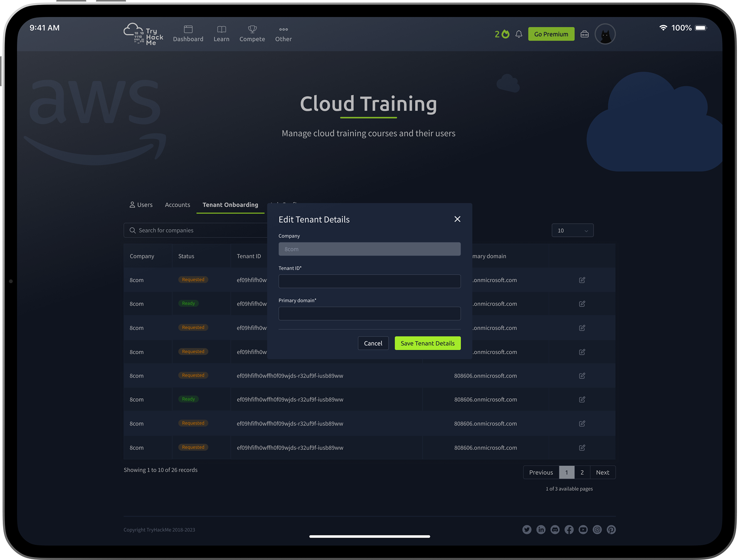
Task: Close the Edit Tenant Details dialog
Action: (x=457, y=219)
